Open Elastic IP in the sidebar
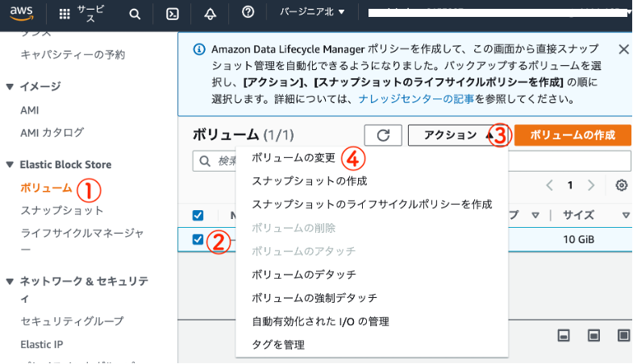The height and width of the screenshot is (364, 633). click(42, 345)
